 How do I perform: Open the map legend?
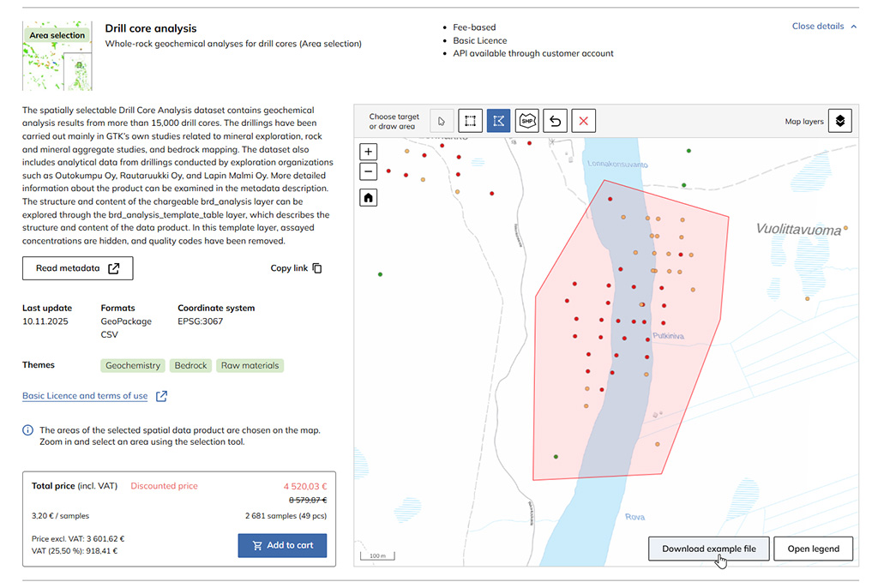813,549
